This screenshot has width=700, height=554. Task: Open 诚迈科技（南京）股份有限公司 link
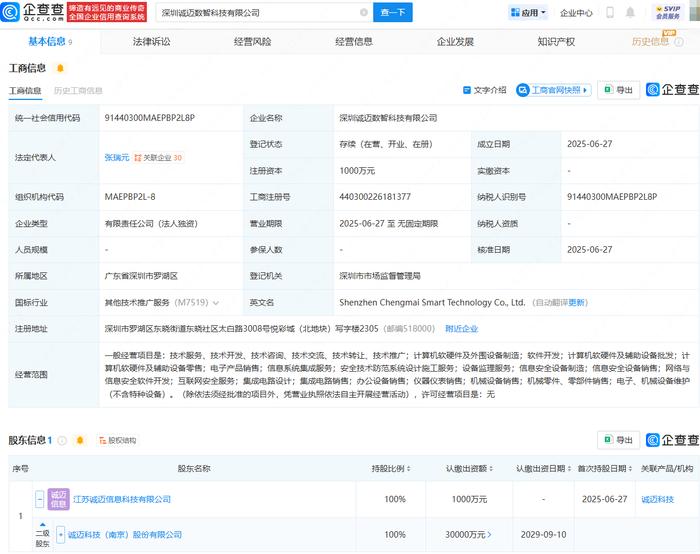pos(125,534)
